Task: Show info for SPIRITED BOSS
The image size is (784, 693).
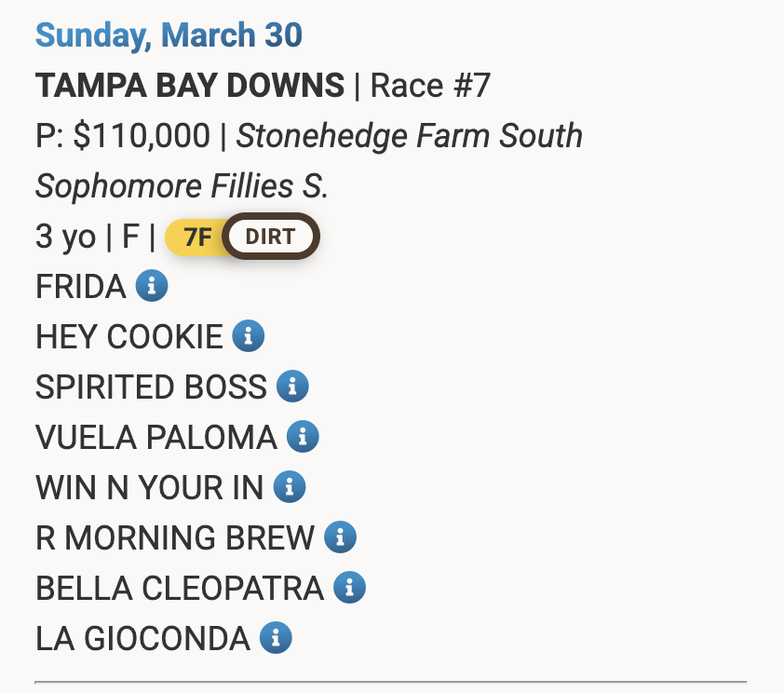Action: tap(292, 387)
